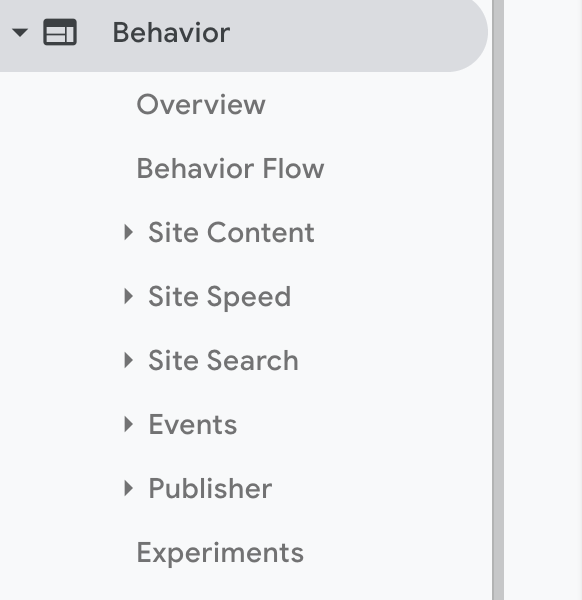Open the Behavior Overview report
This screenshot has height=600, width=582.
point(201,104)
